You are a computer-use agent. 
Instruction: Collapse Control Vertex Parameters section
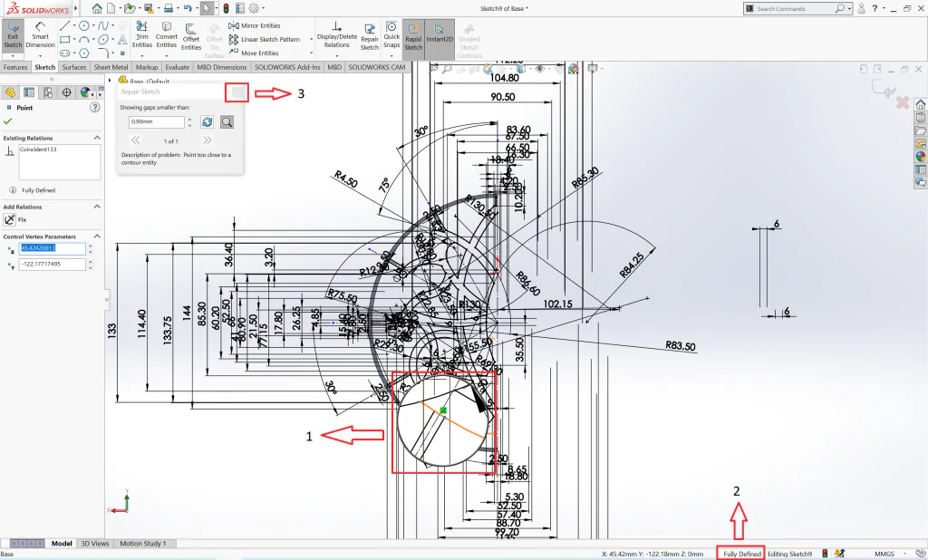97,237
